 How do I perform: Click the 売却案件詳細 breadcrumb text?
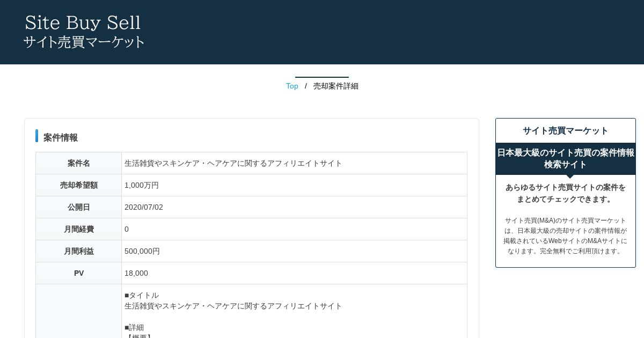[336, 86]
